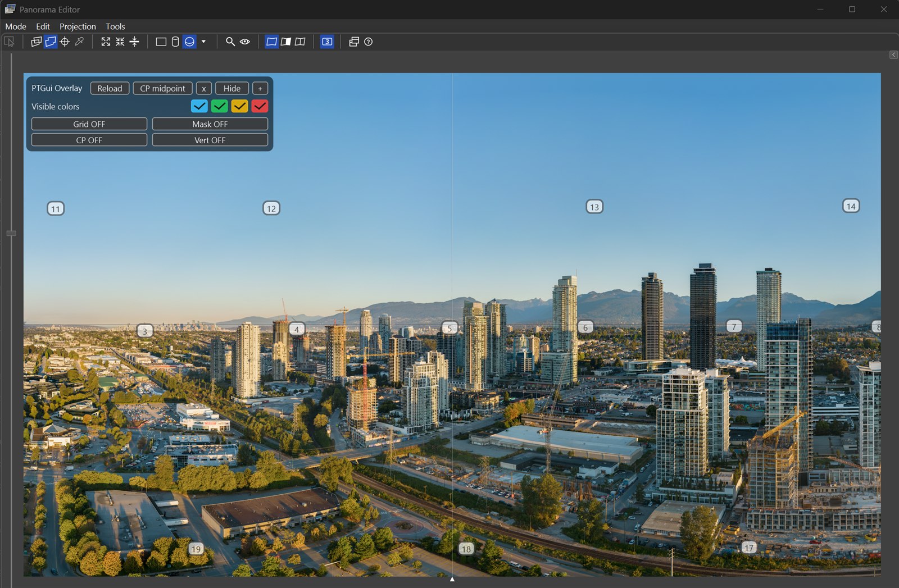This screenshot has width=899, height=588.
Task: Pick the straighten panorama eyedropper tool
Action: click(79, 41)
